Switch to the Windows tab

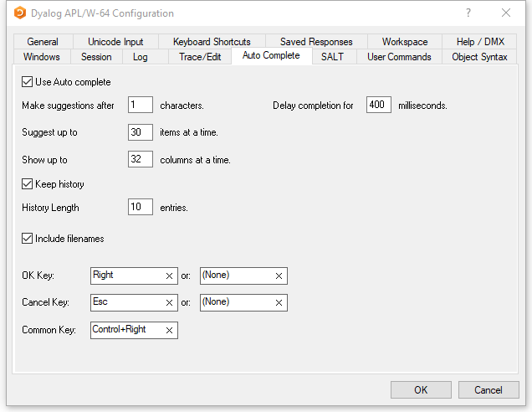point(42,57)
